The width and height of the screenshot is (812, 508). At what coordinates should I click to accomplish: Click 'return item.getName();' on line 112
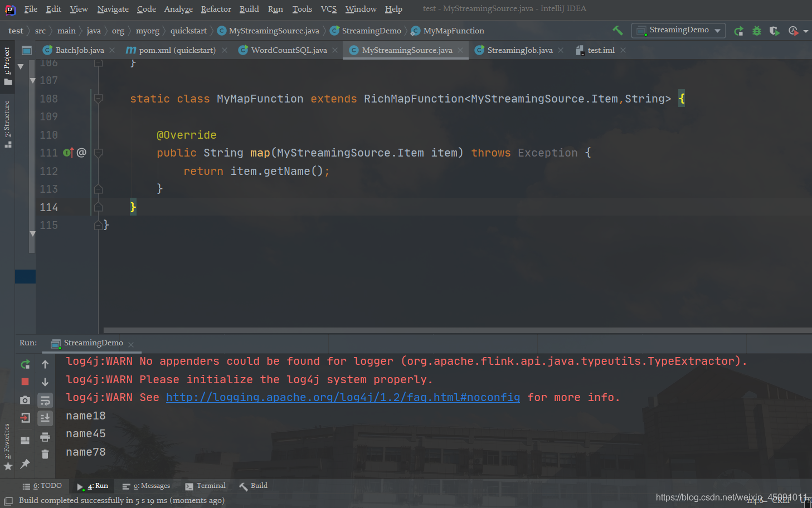click(257, 171)
